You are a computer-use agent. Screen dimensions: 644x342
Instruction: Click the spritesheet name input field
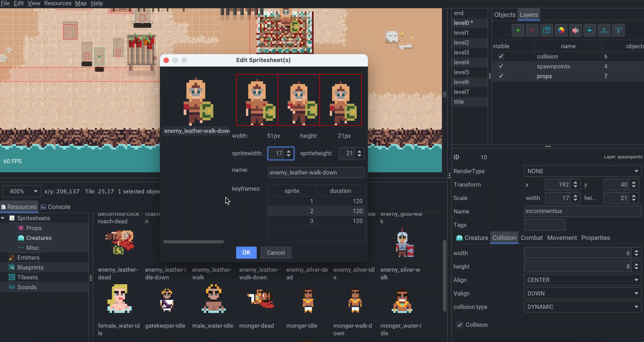pos(316,173)
